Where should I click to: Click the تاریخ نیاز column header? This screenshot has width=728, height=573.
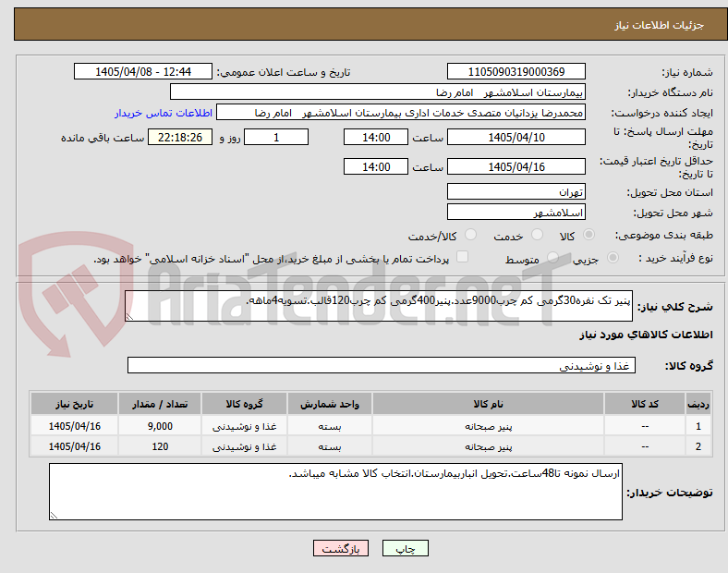pyautogui.click(x=74, y=404)
